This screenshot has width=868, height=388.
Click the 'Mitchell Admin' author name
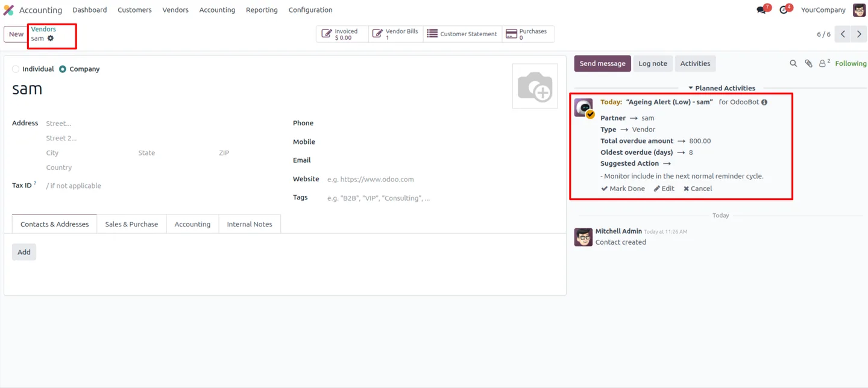point(618,231)
